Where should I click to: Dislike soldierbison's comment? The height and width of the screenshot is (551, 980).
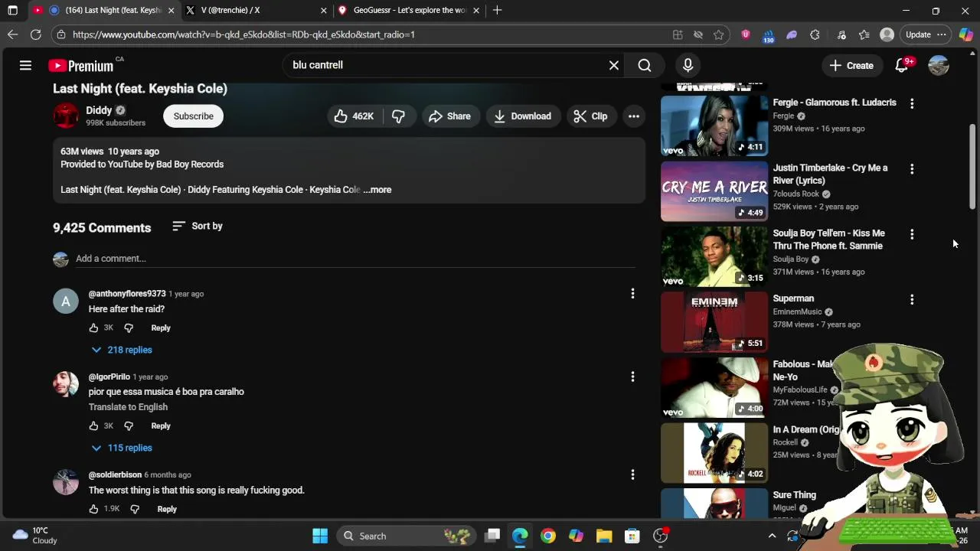[x=135, y=509]
